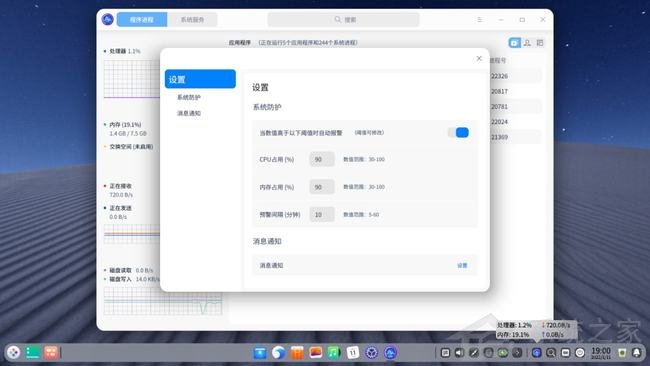Open the green music player in dock
The image size is (650, 366).
334,353
